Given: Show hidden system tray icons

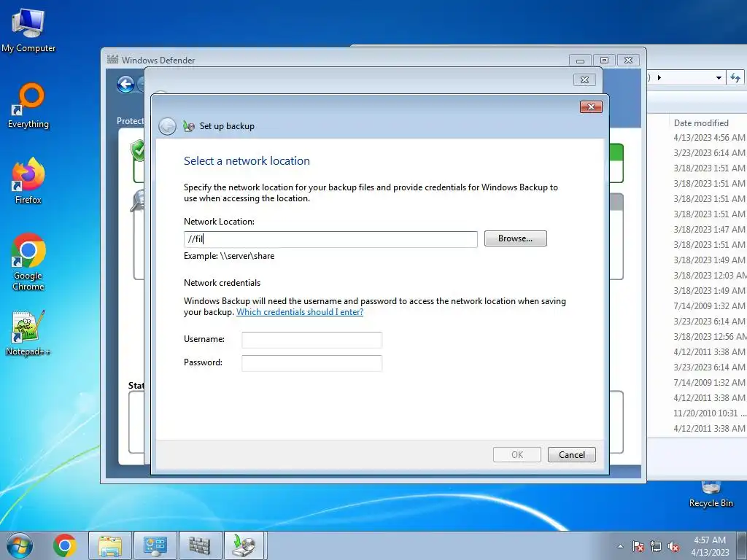Looking at the screenshot, I should (620, 546).
